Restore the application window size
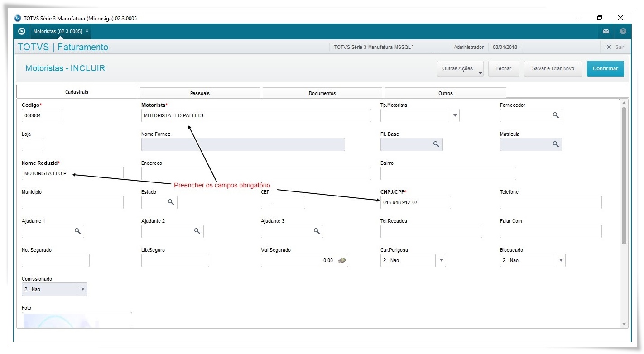 (x=600, y=18)
